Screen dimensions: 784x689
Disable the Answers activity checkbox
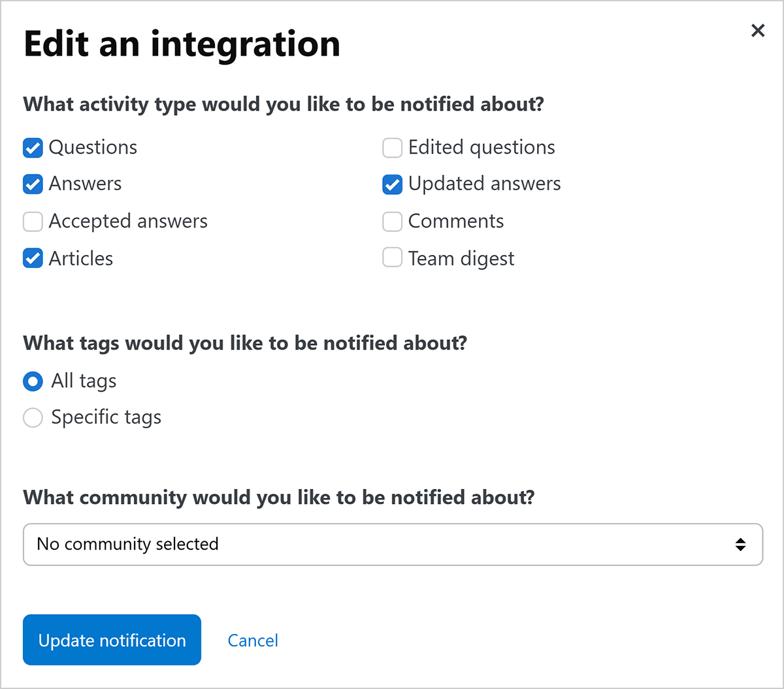click(x=33, y=185)
